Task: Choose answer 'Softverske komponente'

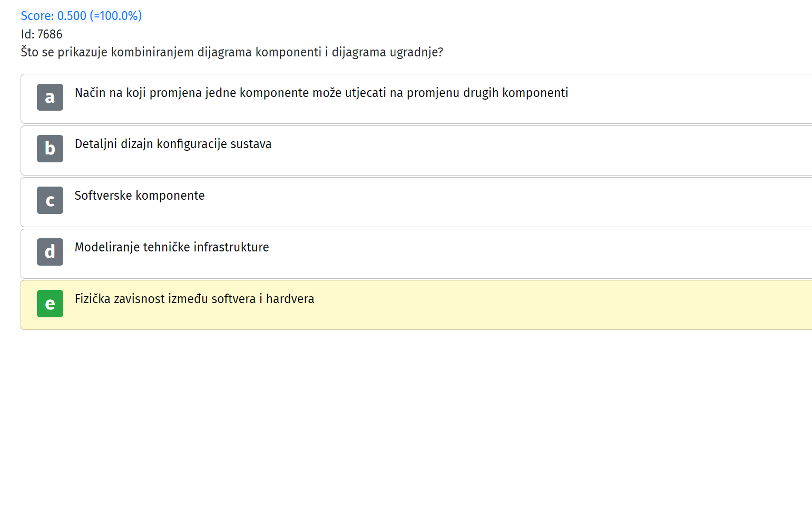Action: tap(140, 196)
